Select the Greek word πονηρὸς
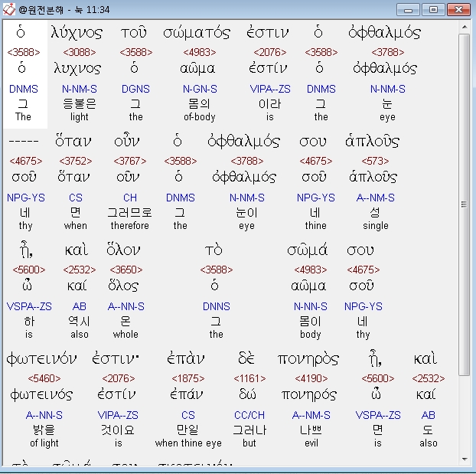 (308, 359)
